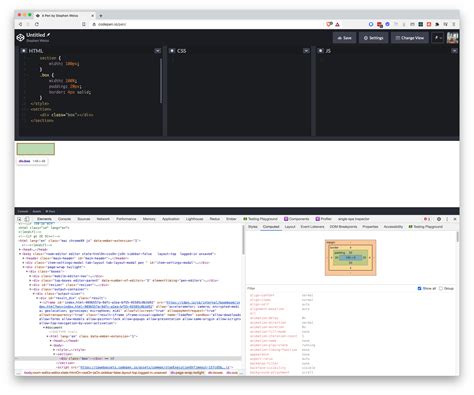Screen dimensions: 474x395
Task: Open the Components React tab
Action: 297,219
